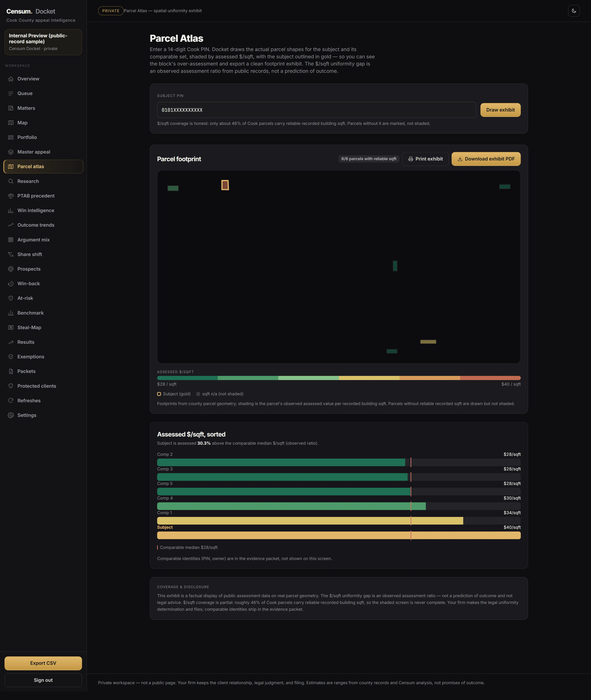Click the Queue list icon
The width and height of the screenshot is (591, 700).
tap(11, 93)
